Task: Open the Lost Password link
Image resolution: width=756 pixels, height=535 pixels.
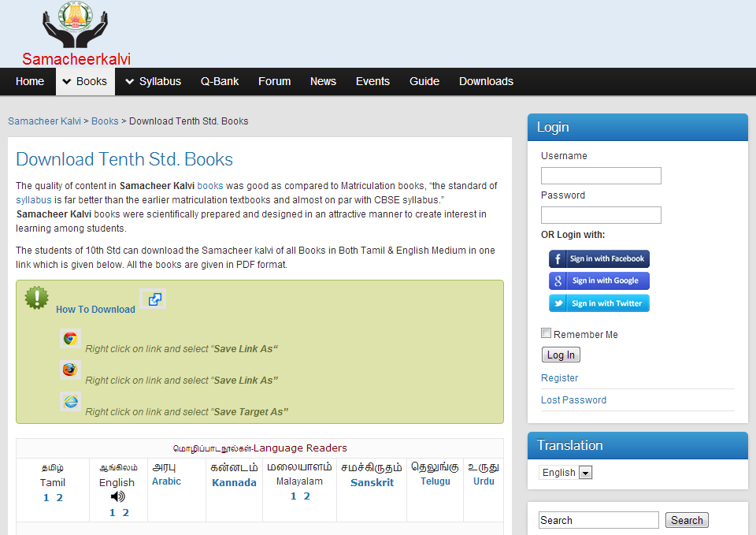Action: pyautogui.click(x=574, y=400)
